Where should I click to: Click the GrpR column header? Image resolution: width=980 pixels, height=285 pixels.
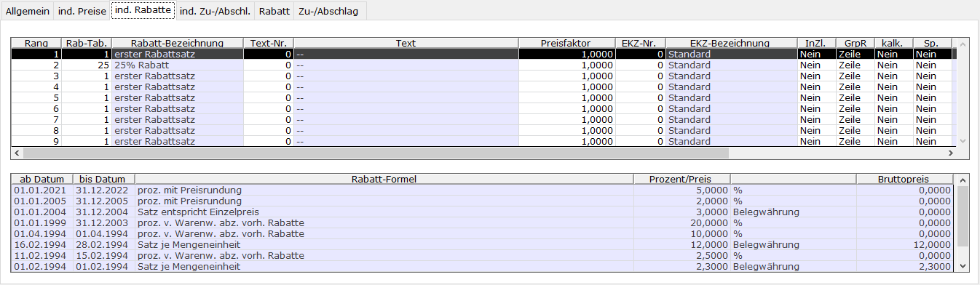[x=855, y=43]
